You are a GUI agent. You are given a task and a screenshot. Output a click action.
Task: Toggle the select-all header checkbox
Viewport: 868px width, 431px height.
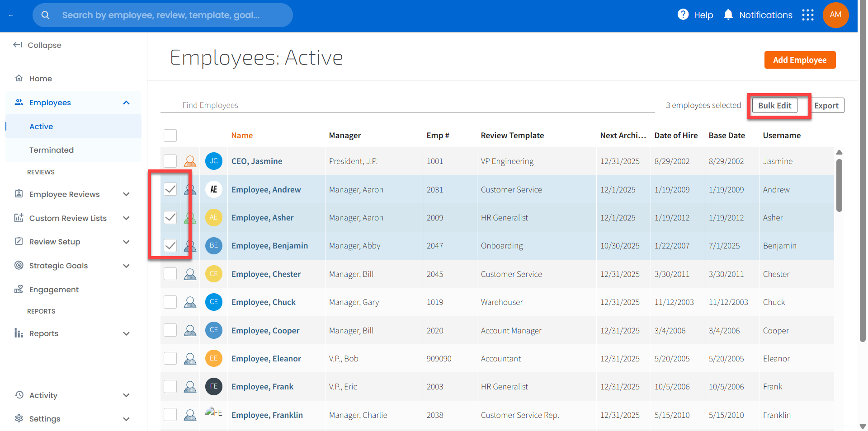[170, 136]
